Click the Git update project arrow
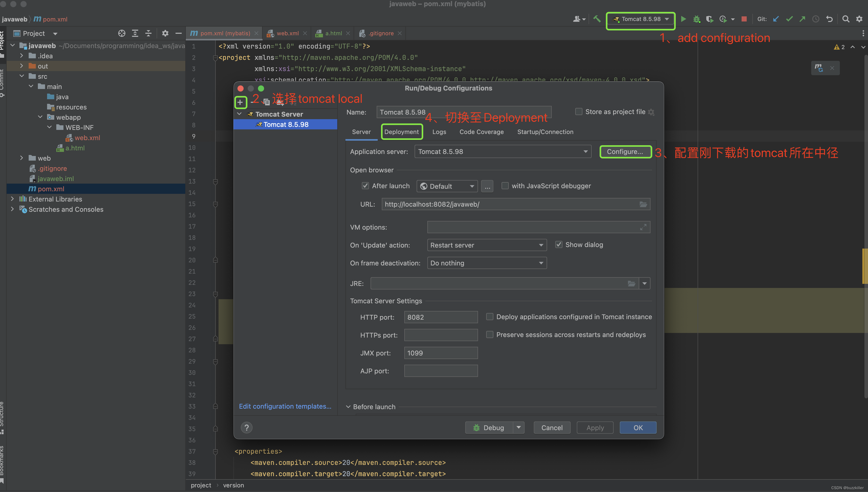Image resolution: width=868 pixels, height=492 pixels. 776,19
